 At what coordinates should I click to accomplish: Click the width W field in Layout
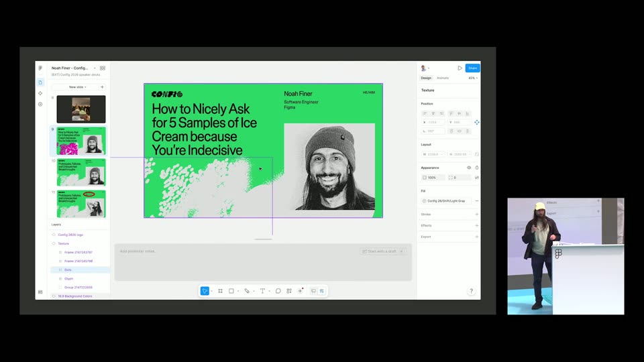pyautogui.click(x=433, y=154)
